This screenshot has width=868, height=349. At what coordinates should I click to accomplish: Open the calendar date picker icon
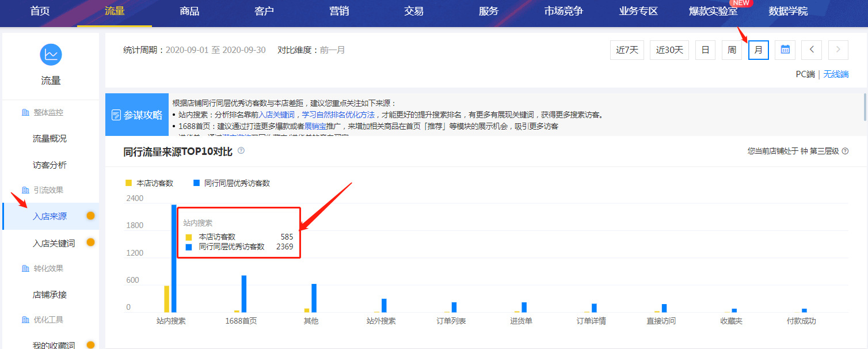point(785,50)
